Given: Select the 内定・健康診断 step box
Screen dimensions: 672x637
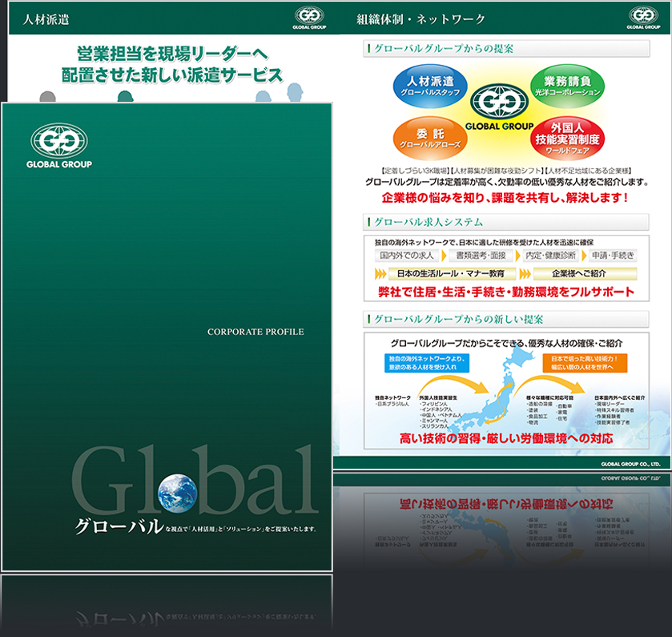Looking at the screenshot, I should point(550,256).
